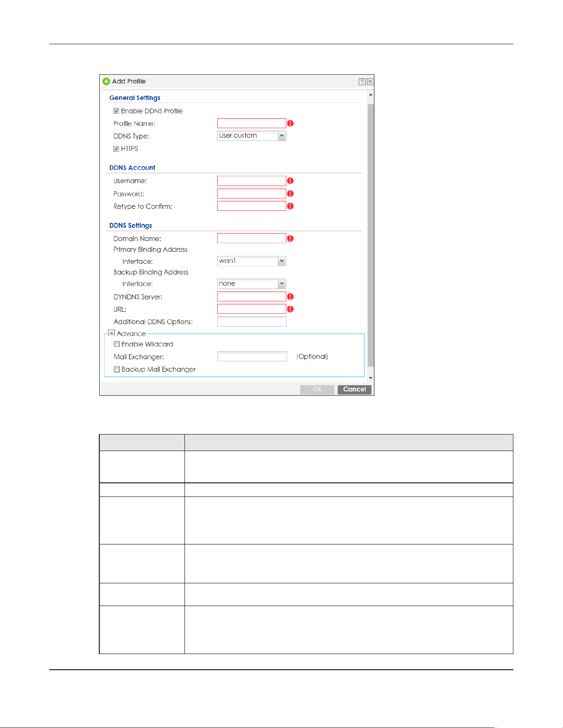Collapse the Advance section

tap(111, 333)
